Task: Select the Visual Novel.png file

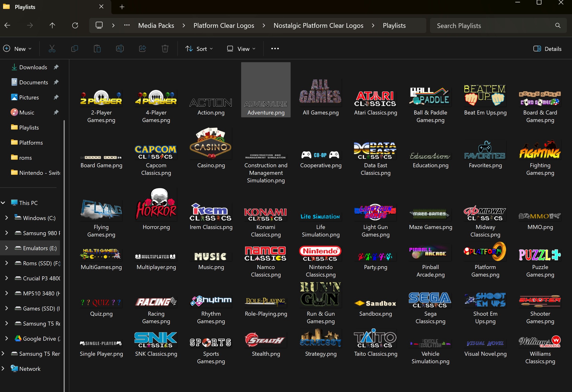Action: (485, 348)
